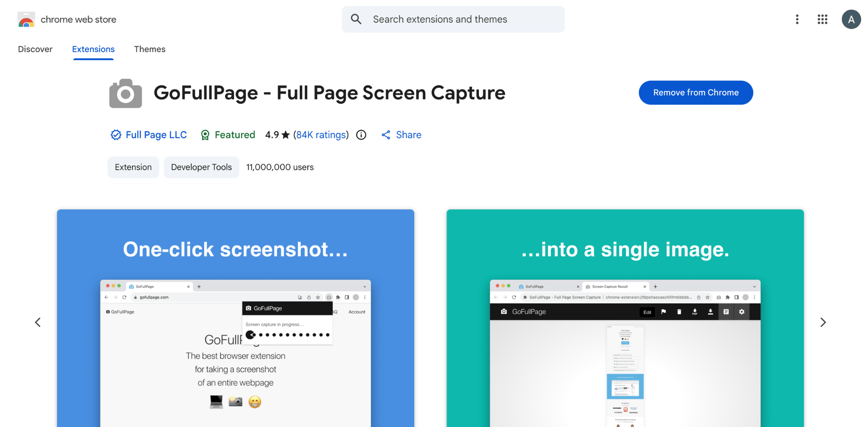Click the Remove from Chrome button
This screenshot has height=427, width=868.
[x=696, y=92]
